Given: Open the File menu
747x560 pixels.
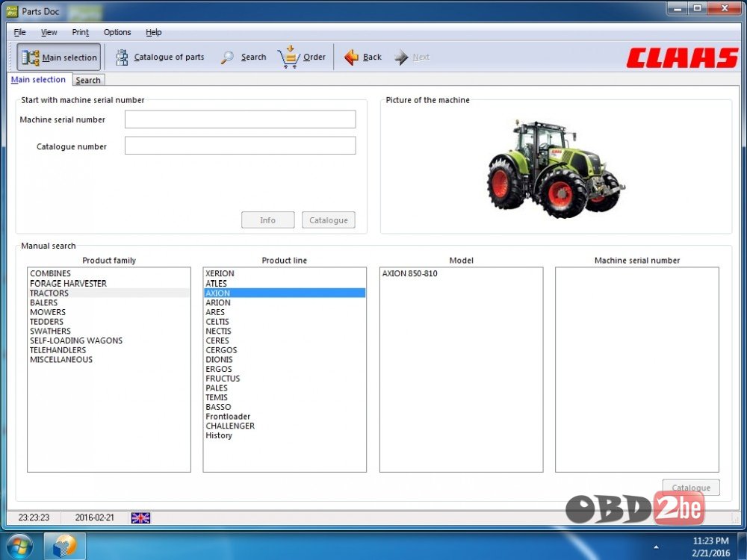Looking at the screenshot, I should point(20,32).
